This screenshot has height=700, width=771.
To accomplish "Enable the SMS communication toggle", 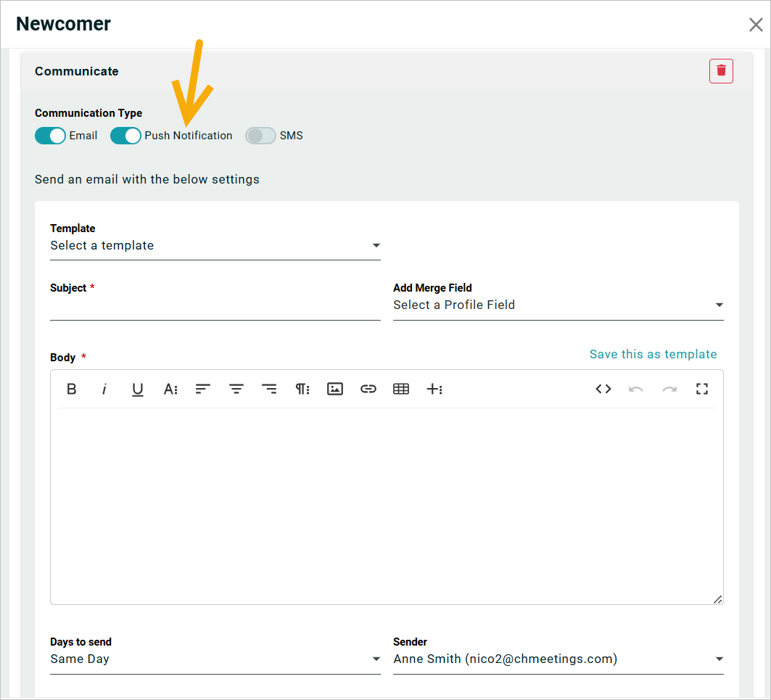I will 260,136.
